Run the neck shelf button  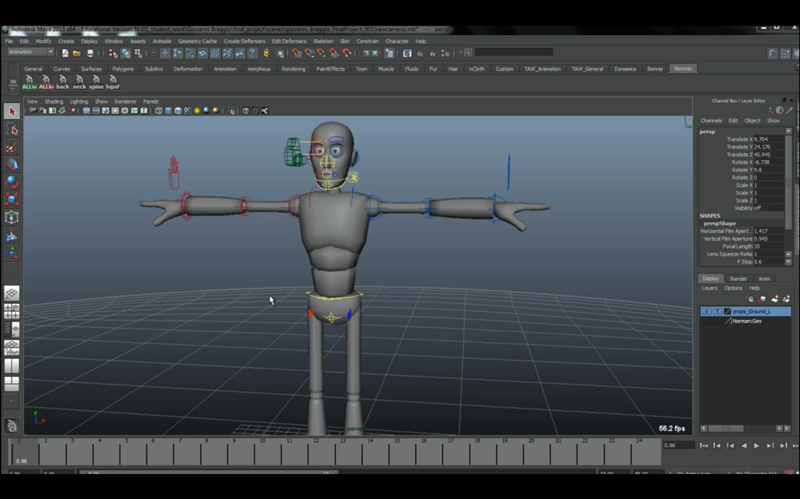pyautogui.click(x=79, y=82)
